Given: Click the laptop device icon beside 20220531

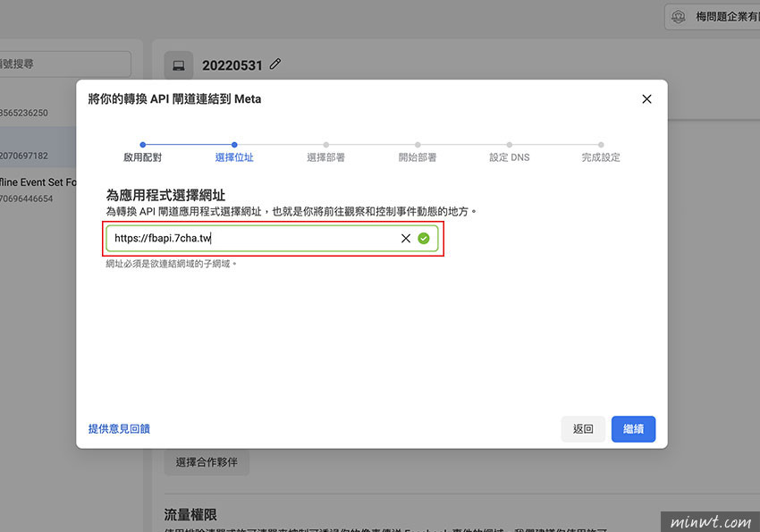Looking at the screenshot, I should point(178,65).
